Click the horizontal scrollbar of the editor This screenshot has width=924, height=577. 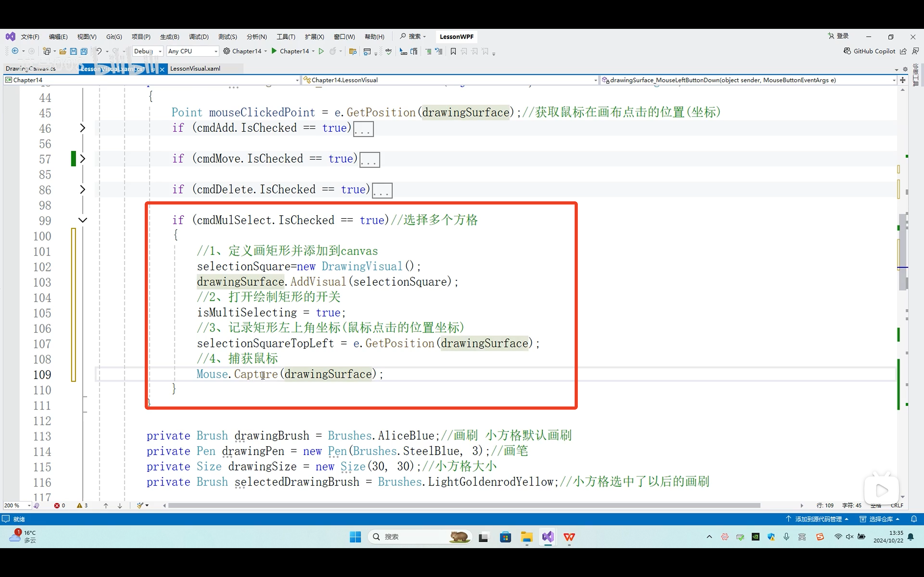464,506
